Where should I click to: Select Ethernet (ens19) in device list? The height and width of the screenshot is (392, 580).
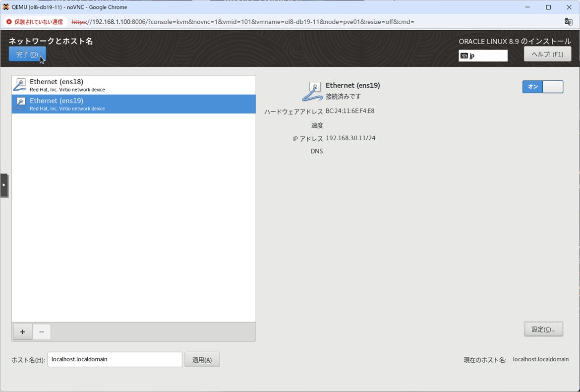tap(133, 104)
